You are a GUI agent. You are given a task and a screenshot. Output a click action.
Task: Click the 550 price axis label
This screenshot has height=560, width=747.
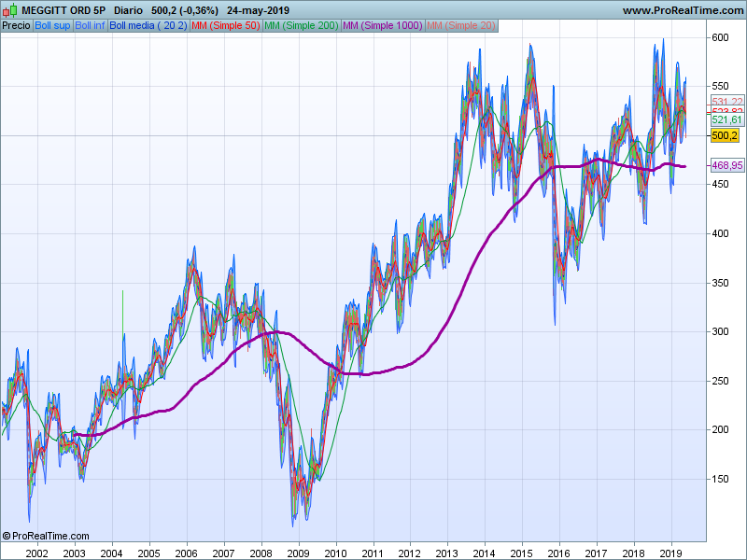coord(720,86)
